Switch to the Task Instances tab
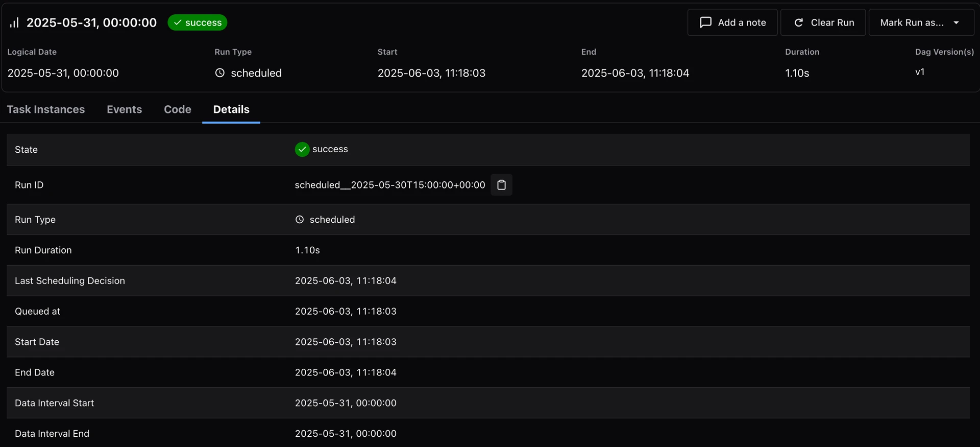The height and width of the screenshot is (447, 980). (x=46, y=109)
